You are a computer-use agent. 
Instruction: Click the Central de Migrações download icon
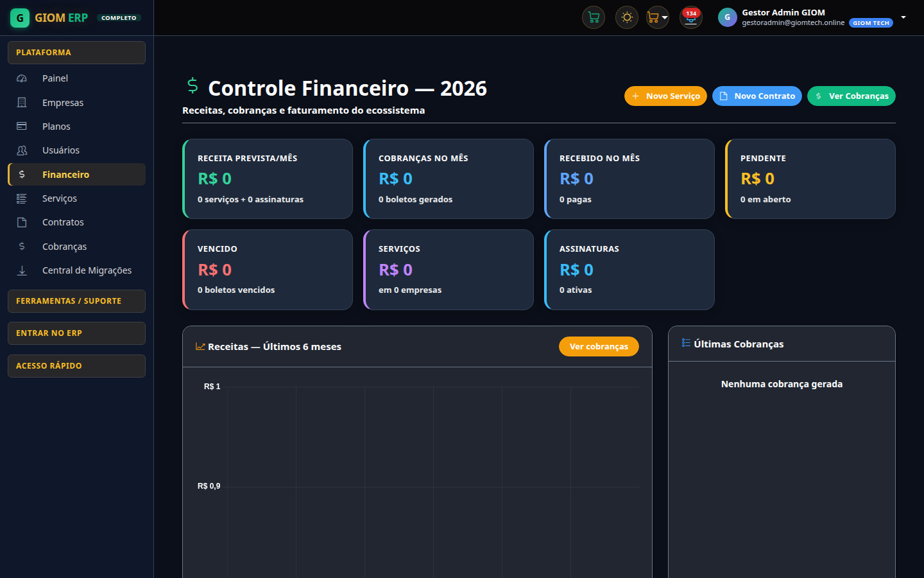(x=22, y=270)
